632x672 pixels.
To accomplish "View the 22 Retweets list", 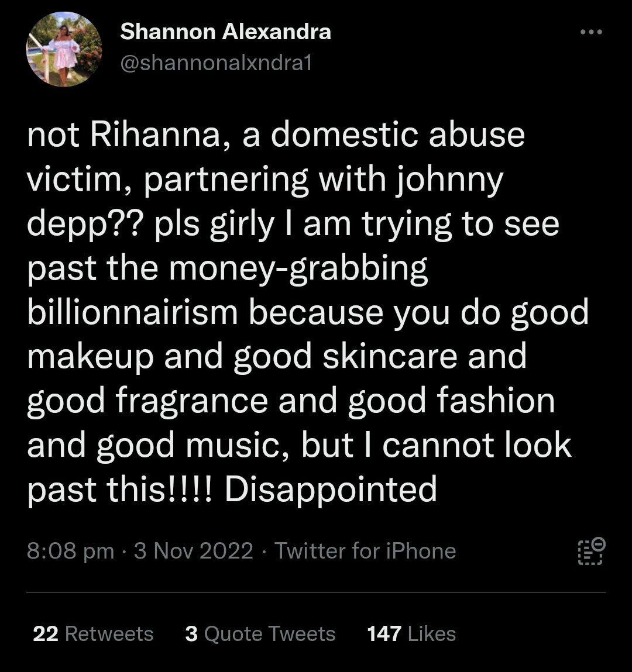I will pos(93,633).
